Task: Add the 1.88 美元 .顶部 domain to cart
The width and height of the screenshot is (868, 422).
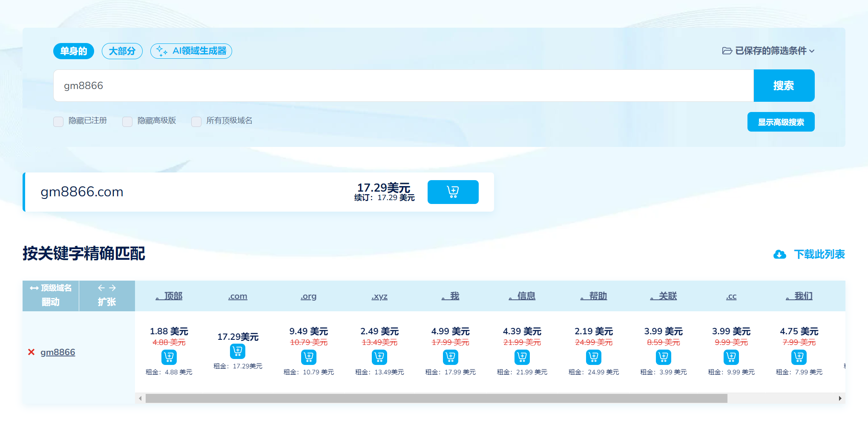Action: [x=169, y=357]
